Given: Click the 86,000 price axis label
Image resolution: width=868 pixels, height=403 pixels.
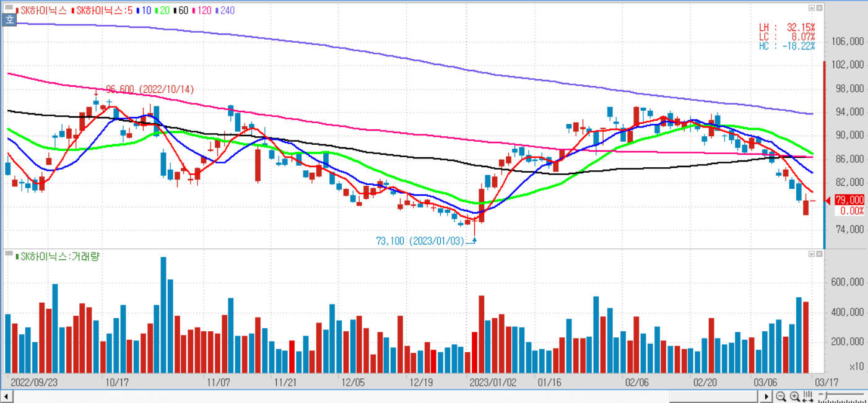Looking at the screenshot, I should [x=851, y=159].
